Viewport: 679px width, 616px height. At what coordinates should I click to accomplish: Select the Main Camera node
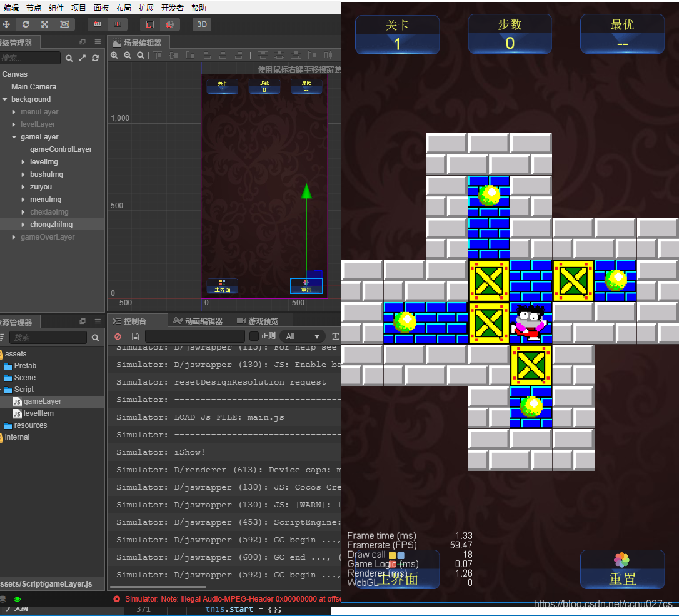click(34, 87)
